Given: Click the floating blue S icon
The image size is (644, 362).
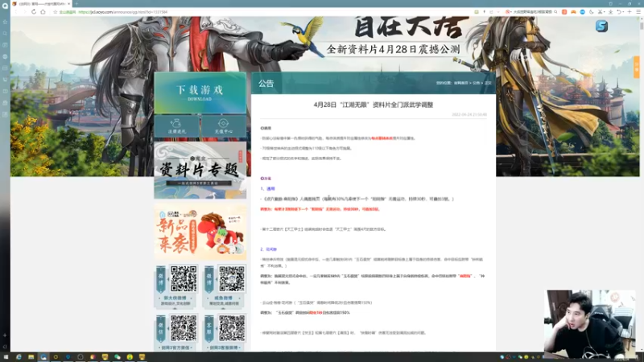Looking at the screenshot, I should coord(601,27).
